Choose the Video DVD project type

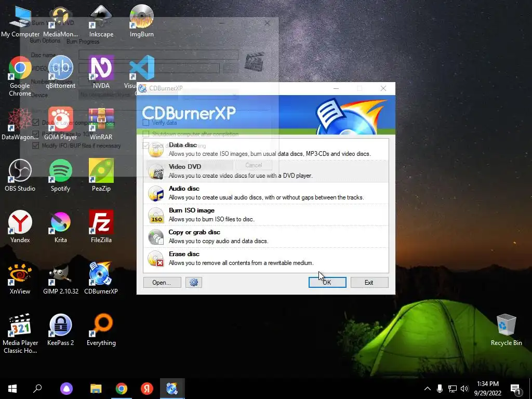[265, 171]
